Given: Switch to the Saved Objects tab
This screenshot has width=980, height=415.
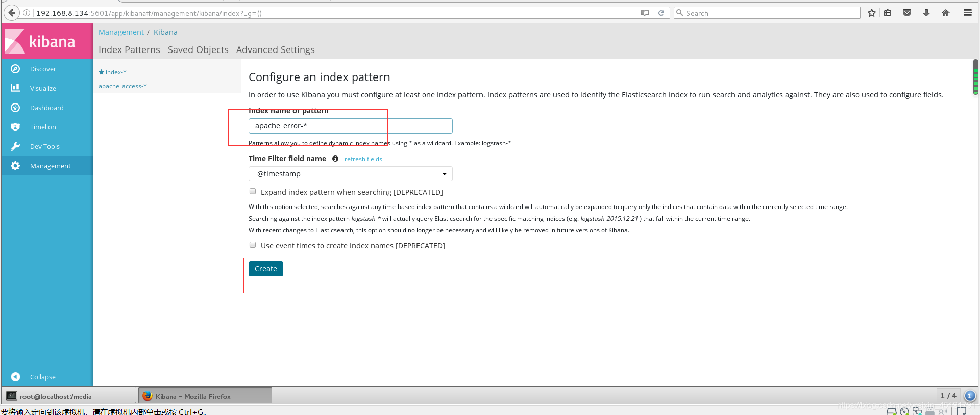Looking at the screenshot, I should pyautogui.click(x=198, y=49).
